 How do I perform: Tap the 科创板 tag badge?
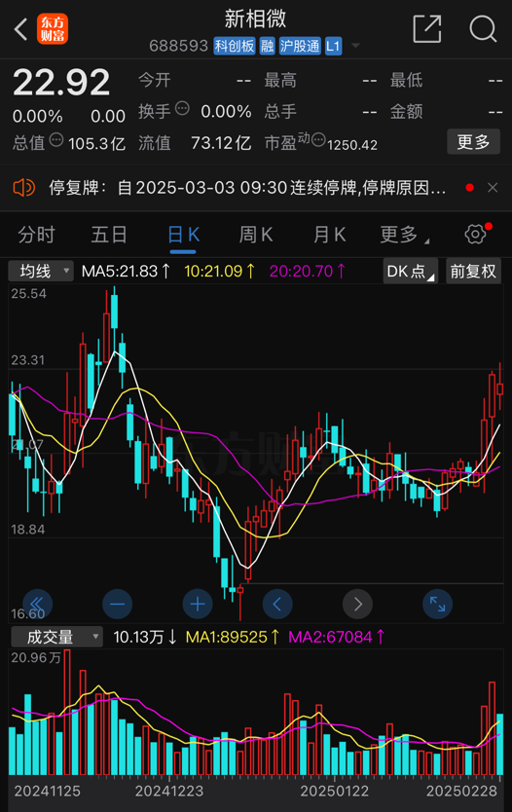pos(235,46)
